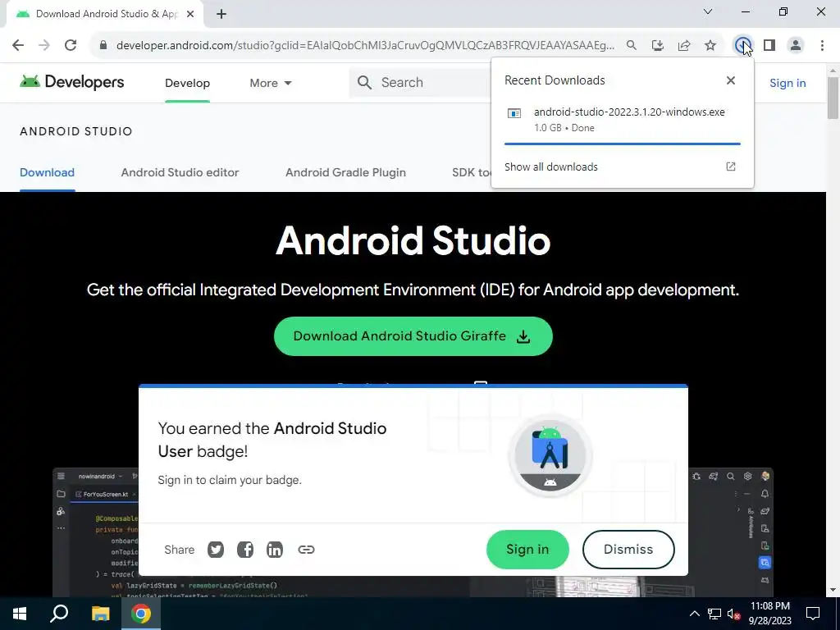This screenshot has height=630, width=840.
Task: Click Show all downloads
Action: (x=550, y=167)
